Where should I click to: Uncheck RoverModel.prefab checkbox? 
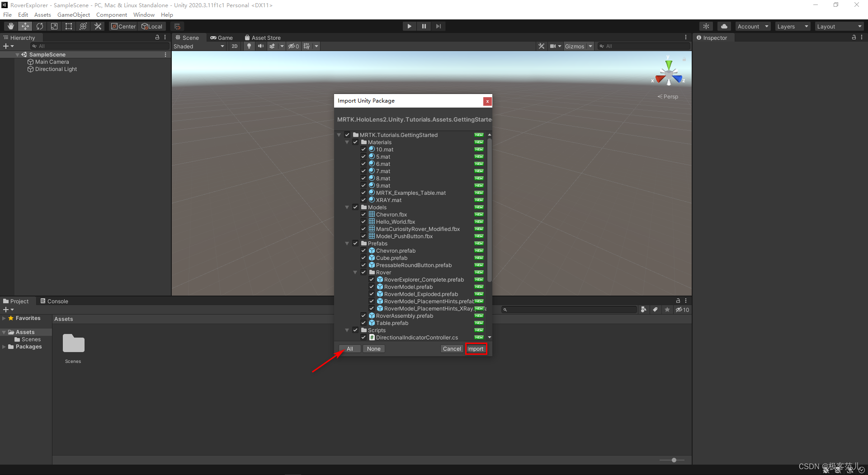372,287
